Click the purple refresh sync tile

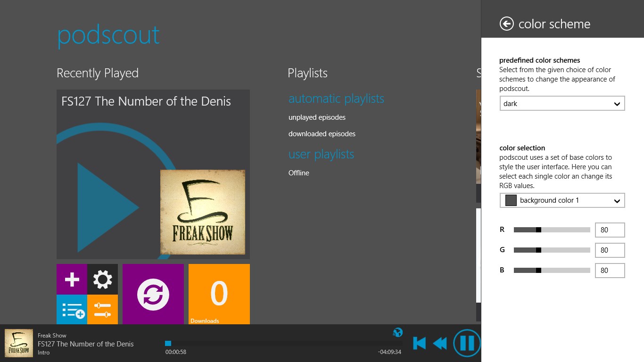pos(153,295)
